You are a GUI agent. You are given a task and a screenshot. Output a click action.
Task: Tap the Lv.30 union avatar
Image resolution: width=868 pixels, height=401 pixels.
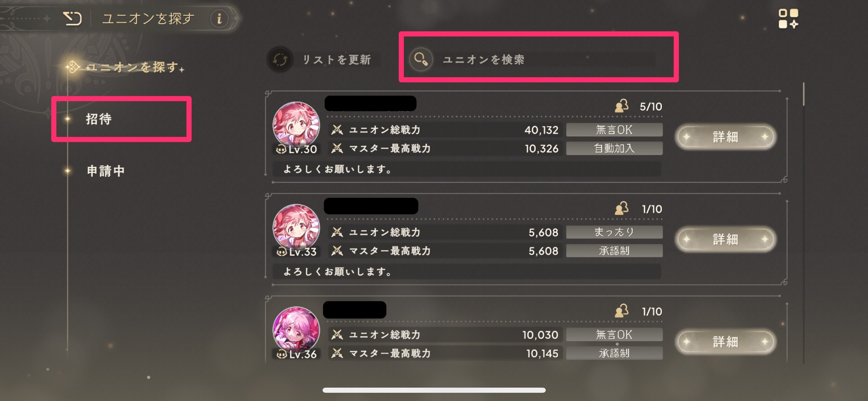coord(296,125)
